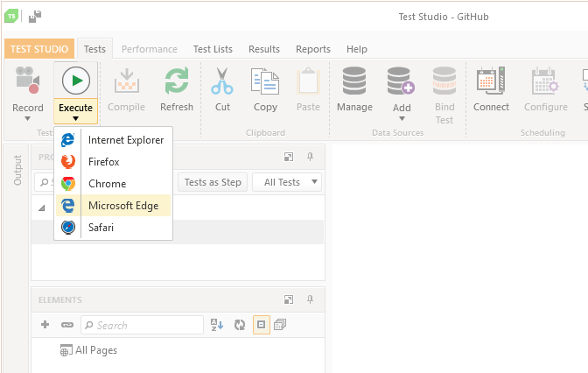Click the Test Studio TS logo icon
Screen dimensions: 588x373
click(x=11, y=16)
